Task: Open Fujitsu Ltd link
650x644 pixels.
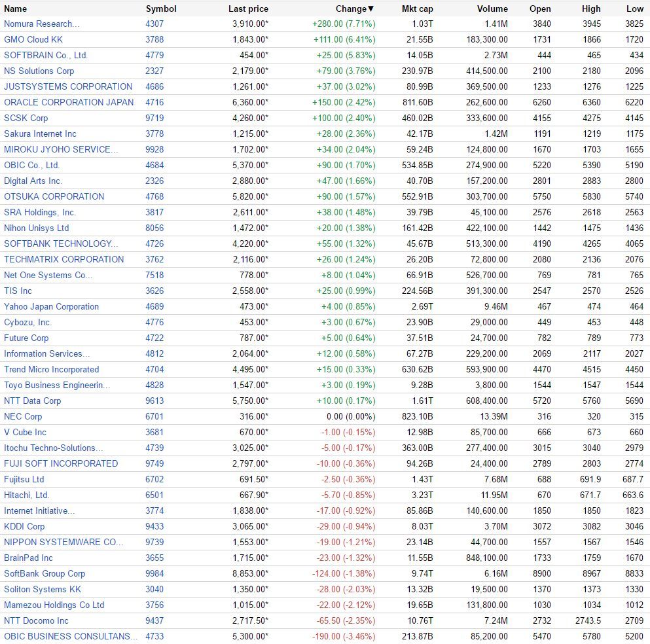Action: [x=24, y=480]
